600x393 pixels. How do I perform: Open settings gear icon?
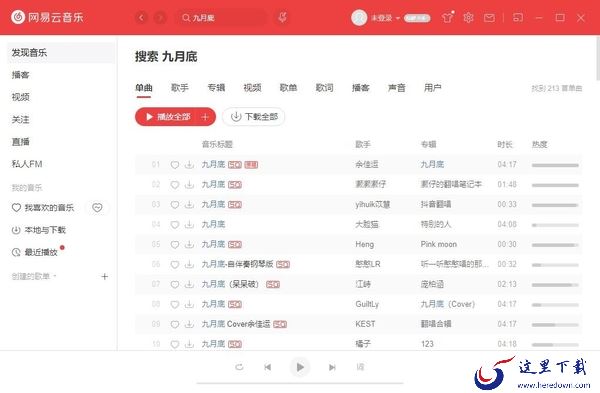point(468,18)
